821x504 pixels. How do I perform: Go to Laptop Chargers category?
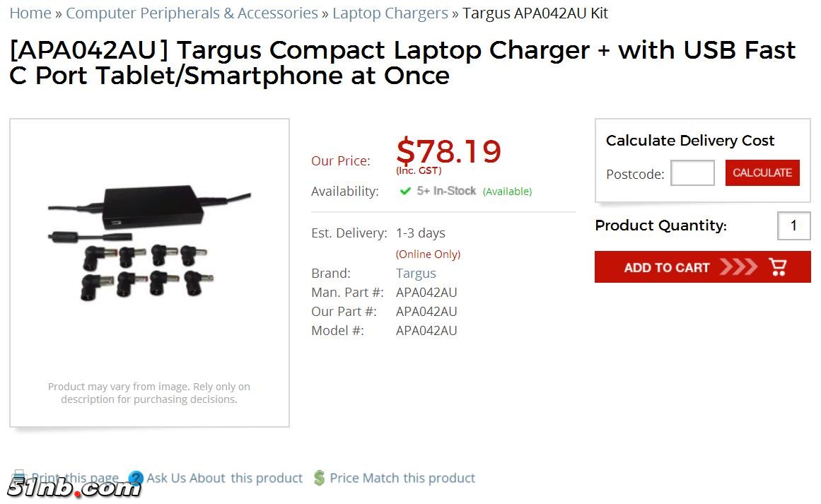(x=390, y=13)
